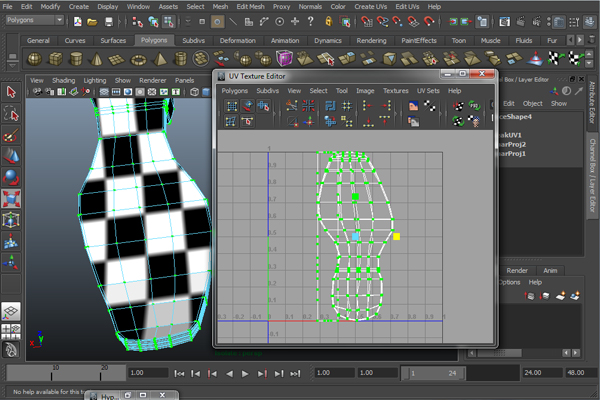
Task: Click the playback end time field 24.00
Action: click(542, 373)
